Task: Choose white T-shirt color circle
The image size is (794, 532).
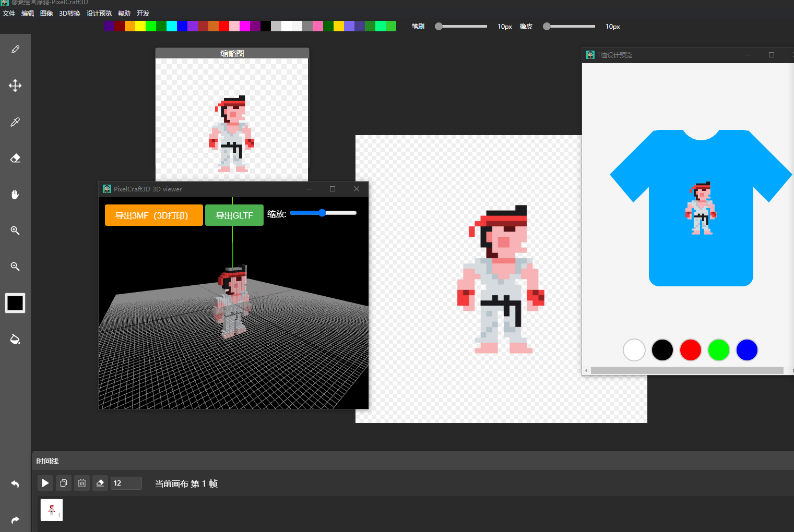Action: [634, 350]
